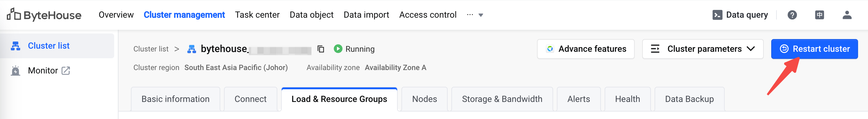Click the Cluster list breadcrumb link
This screenshot has height=119, width=868.
(x=151, y=49)
